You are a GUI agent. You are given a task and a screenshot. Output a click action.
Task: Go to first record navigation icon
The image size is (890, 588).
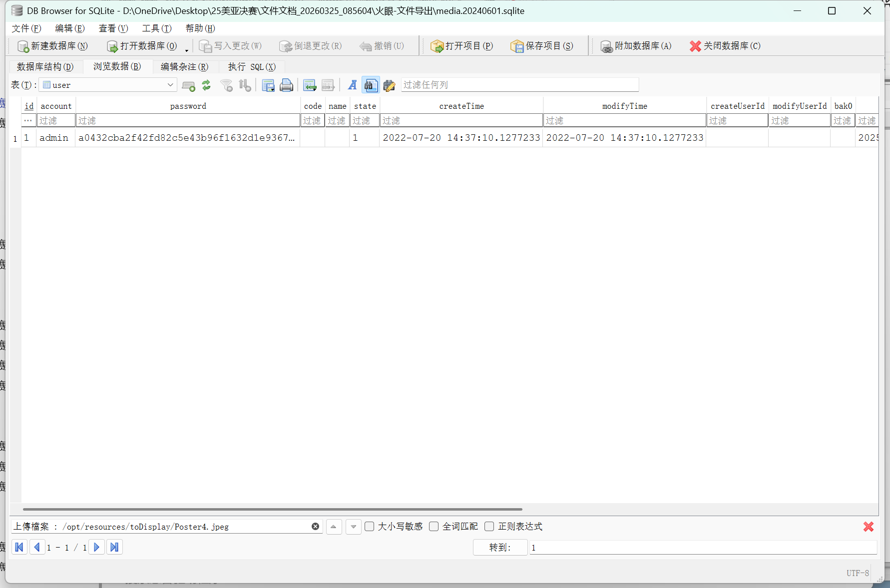click(19, 548)
